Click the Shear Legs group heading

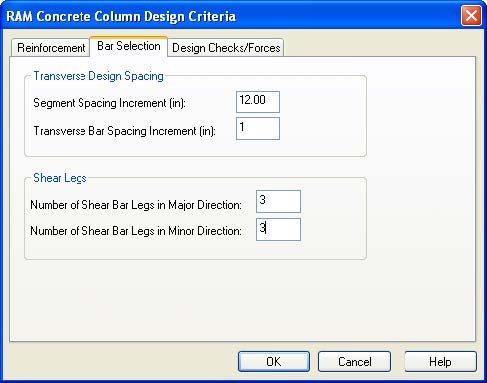60,178
